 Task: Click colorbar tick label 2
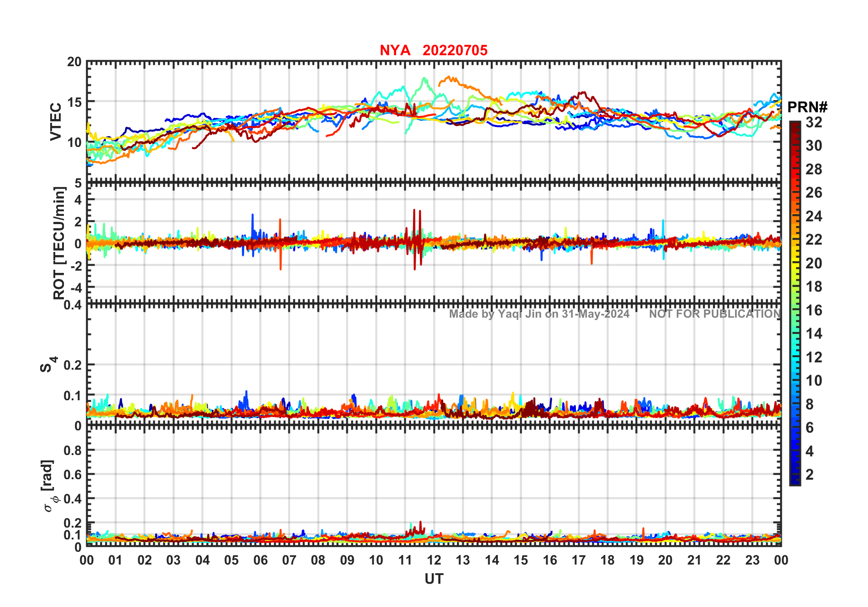(810, 475)
